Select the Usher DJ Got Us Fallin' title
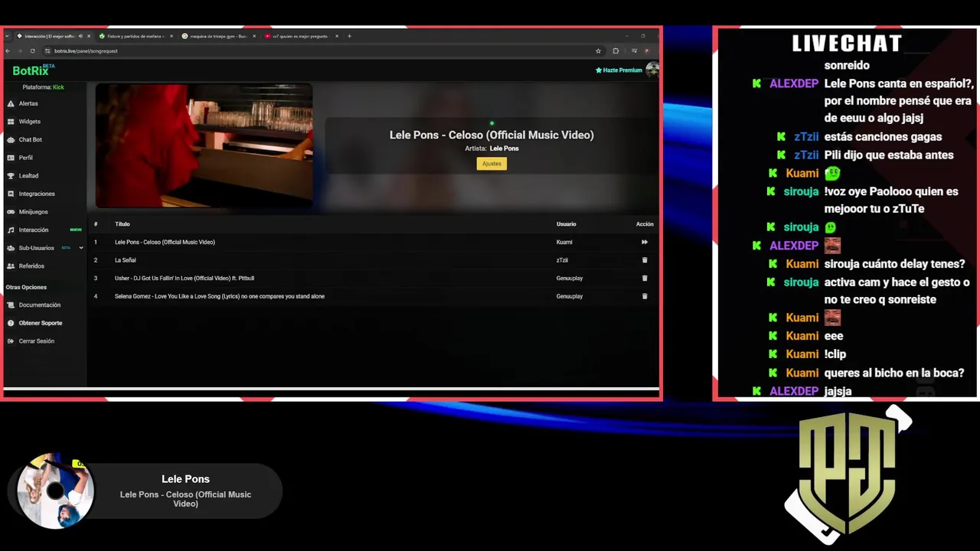This screenshot has width=980, height=551. (x=185, y=279)
